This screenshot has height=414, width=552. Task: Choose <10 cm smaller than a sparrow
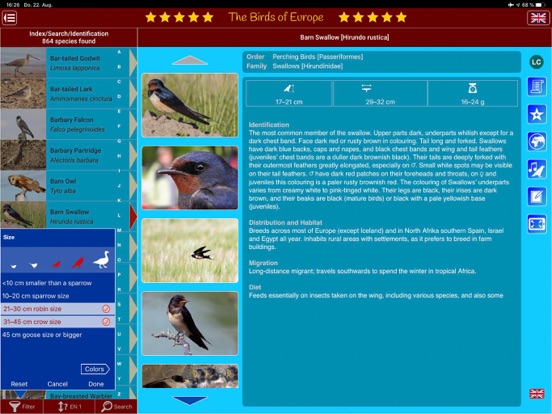[58, 283]
